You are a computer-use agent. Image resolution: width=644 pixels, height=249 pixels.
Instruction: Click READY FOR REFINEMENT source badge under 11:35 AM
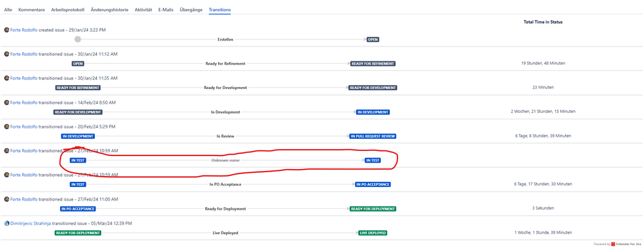(x=77, y=88)
